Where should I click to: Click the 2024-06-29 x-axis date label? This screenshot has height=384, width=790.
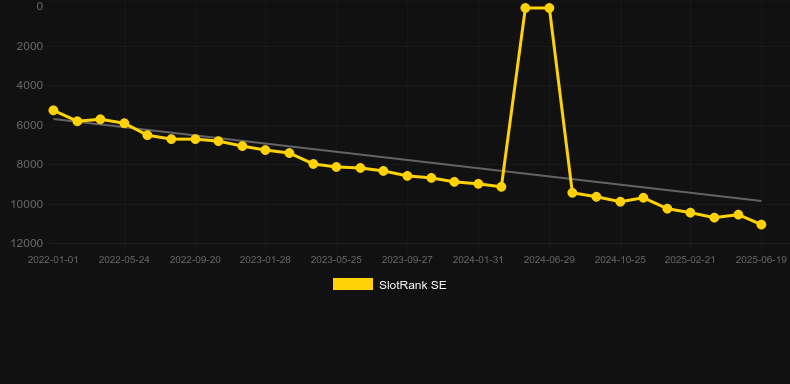tap(549, 260)
